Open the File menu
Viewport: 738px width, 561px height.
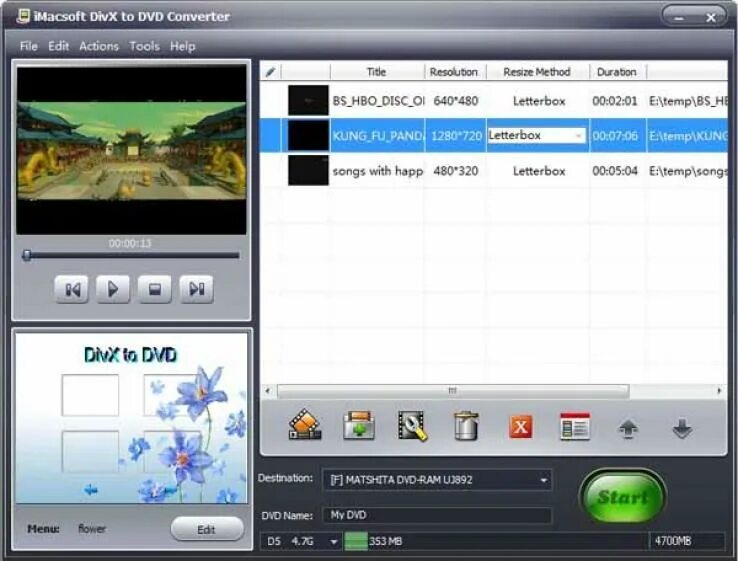[x=28, y=46]
